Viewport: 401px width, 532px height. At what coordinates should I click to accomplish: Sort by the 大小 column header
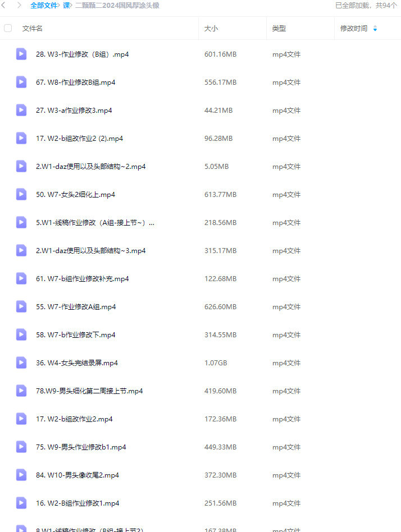coord(211,29)
